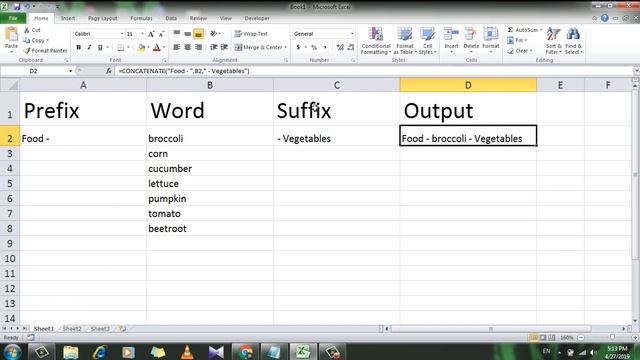Increase font size with Grow Font

[x=151, y=34]
